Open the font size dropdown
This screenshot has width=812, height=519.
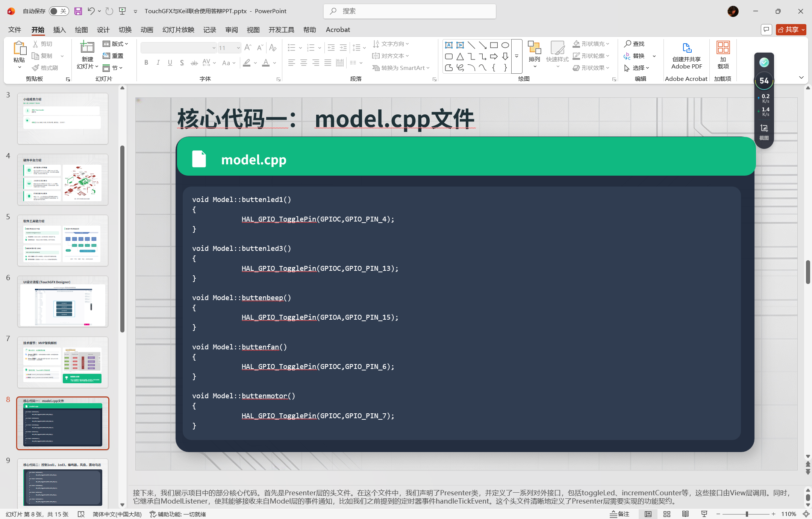(238, 48)
